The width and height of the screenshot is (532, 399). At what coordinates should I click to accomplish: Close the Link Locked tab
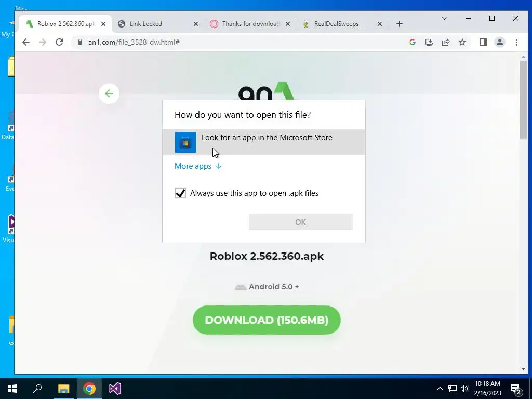click(196, 24)
